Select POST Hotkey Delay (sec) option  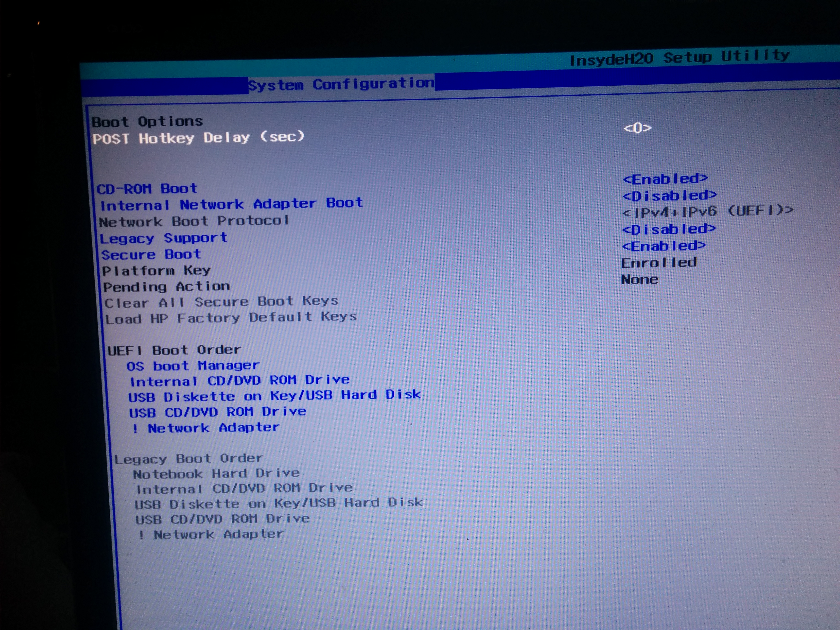[x=198, y=137]
